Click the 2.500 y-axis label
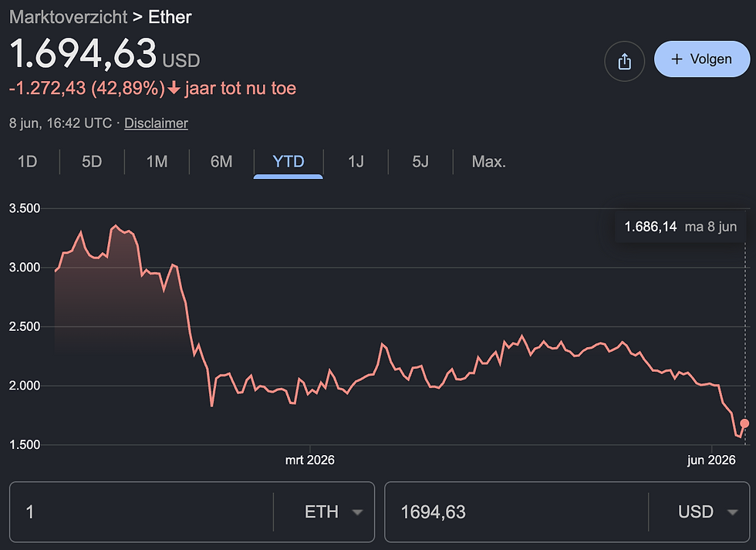This screenshot has width=756, height=550. (25, 326)
